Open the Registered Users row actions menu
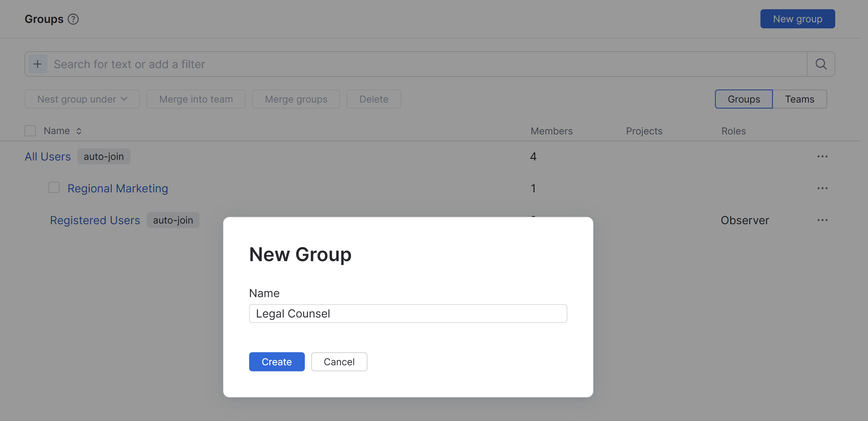Screen dimensions: 868x421 point(822,220)
